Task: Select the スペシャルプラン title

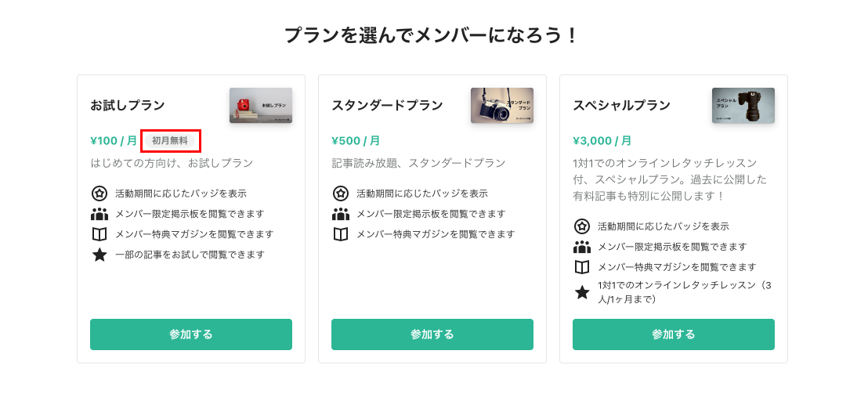Action: pos(622,105)
